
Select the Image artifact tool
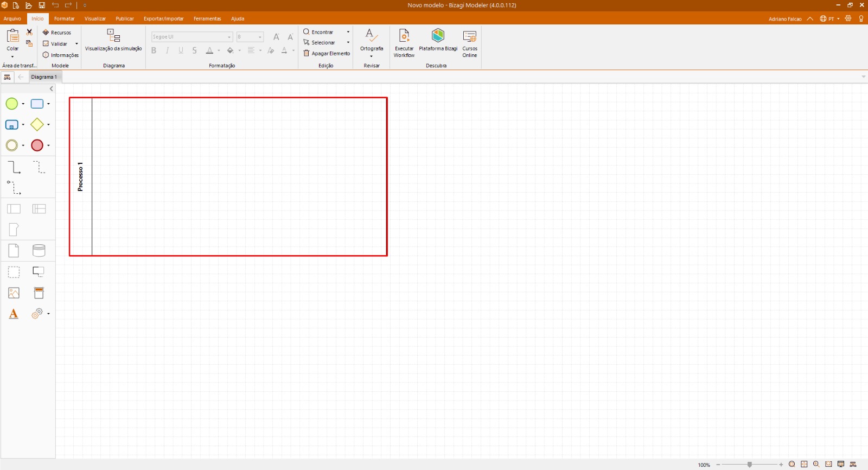(x=14, y=293)
